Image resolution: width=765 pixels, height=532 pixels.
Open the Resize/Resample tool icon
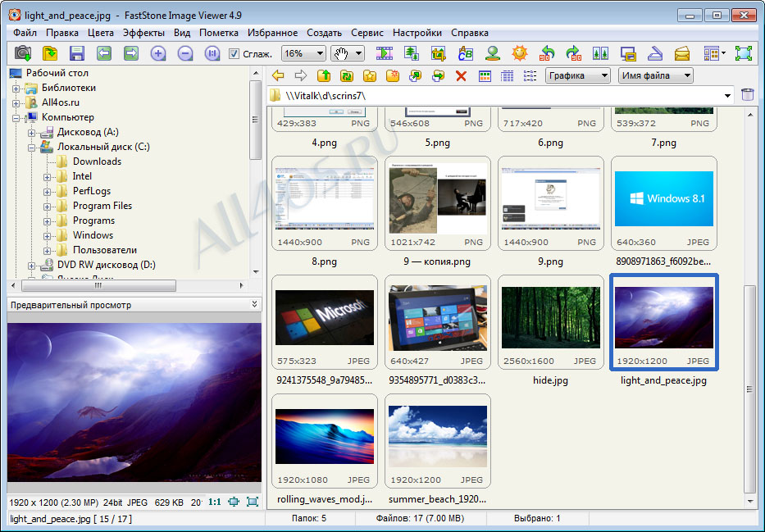[412, 53]
